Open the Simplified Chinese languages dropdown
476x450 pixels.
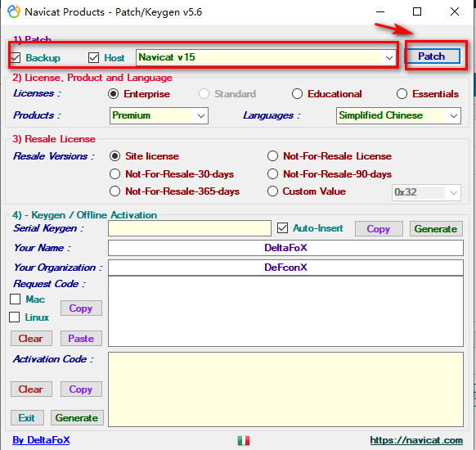(398, 115)
